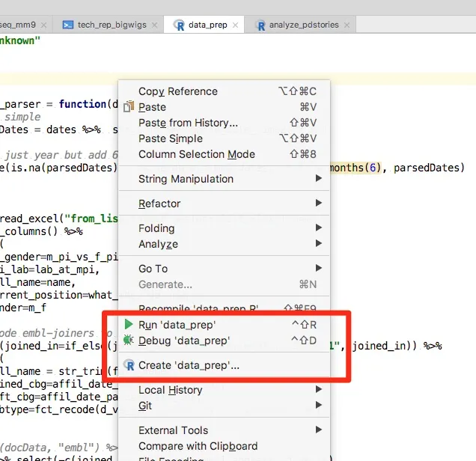Click 'll_name=name,' code line
Image resolution: width=476 pixels, height=461 pixels.
(x=37, y=282)
